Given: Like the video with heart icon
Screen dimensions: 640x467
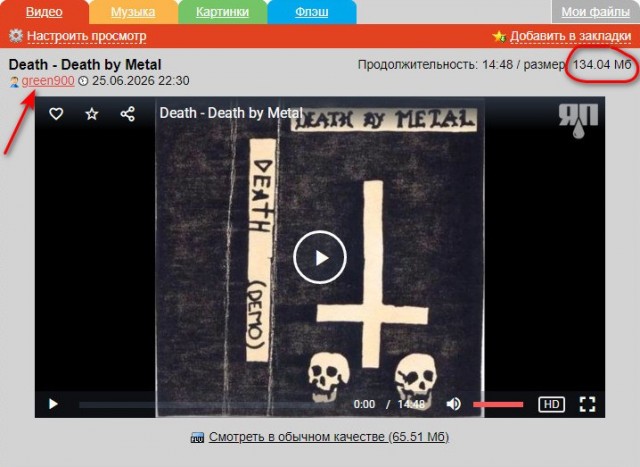Looking at the screenshot, I should (x=56, y=113).
